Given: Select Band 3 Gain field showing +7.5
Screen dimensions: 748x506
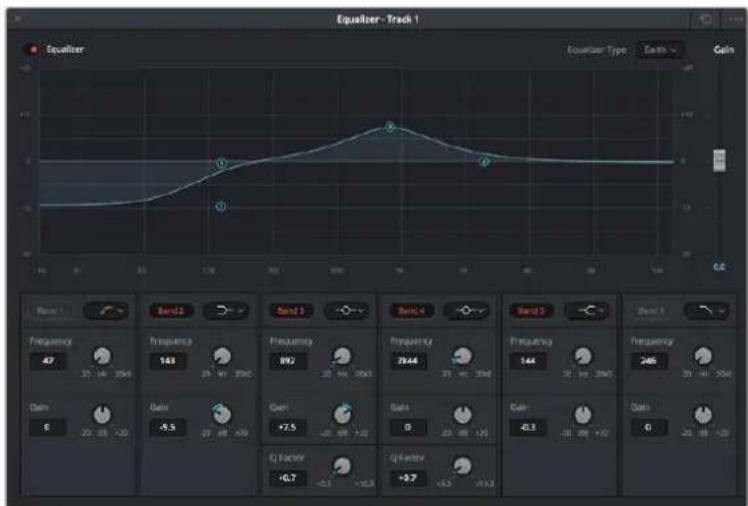Looking at the screenshot, I should coord(288,427).
